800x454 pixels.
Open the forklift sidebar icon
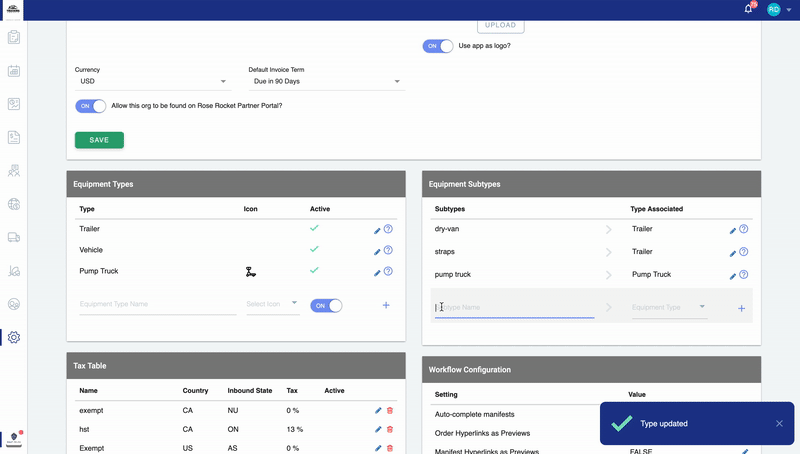[x=14, y=271]
